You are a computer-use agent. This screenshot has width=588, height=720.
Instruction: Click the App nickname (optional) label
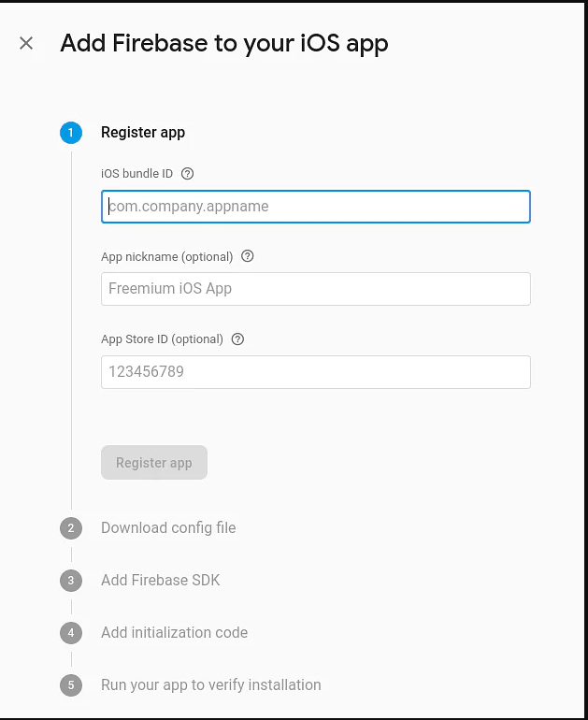tap(167, 257)
